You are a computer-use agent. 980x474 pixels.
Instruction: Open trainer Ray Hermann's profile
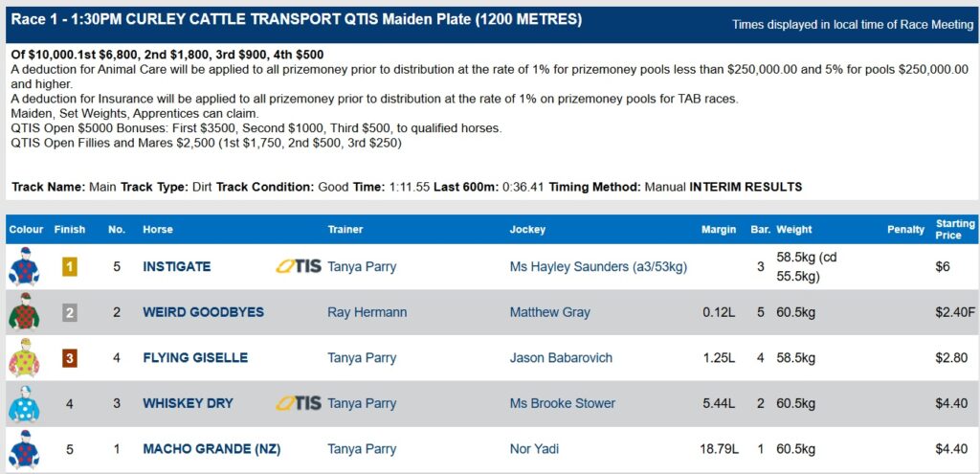click(367, 312)
